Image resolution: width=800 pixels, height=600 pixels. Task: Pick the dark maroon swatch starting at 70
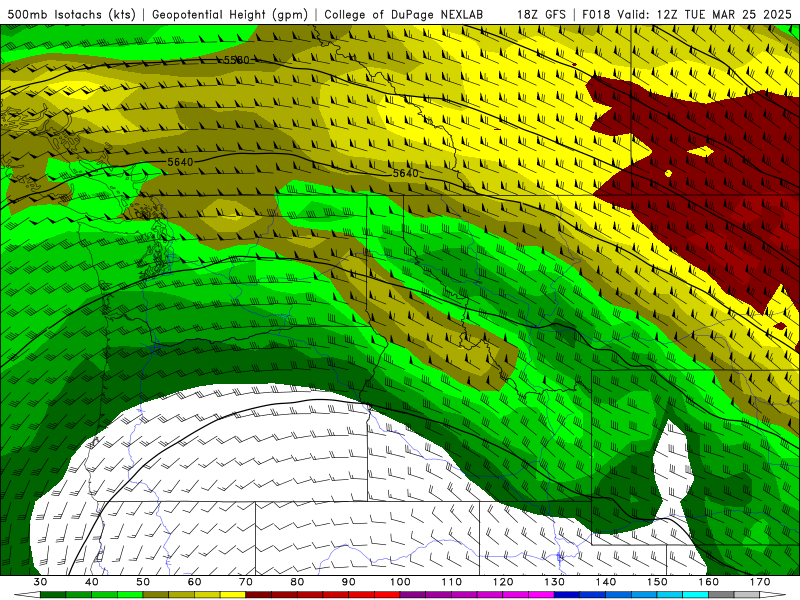click(x=259, y=595)
